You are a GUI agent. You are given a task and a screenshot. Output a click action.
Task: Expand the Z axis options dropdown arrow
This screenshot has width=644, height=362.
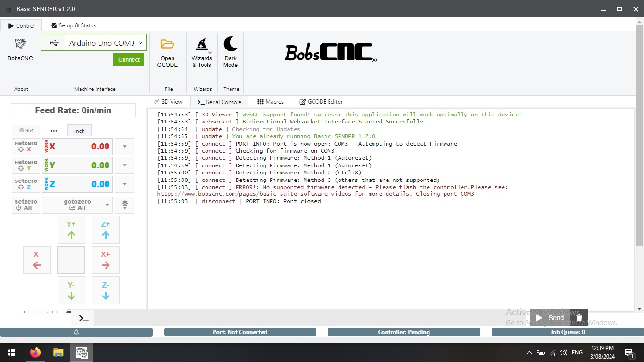pyautogui.click(x=124, y=184)
